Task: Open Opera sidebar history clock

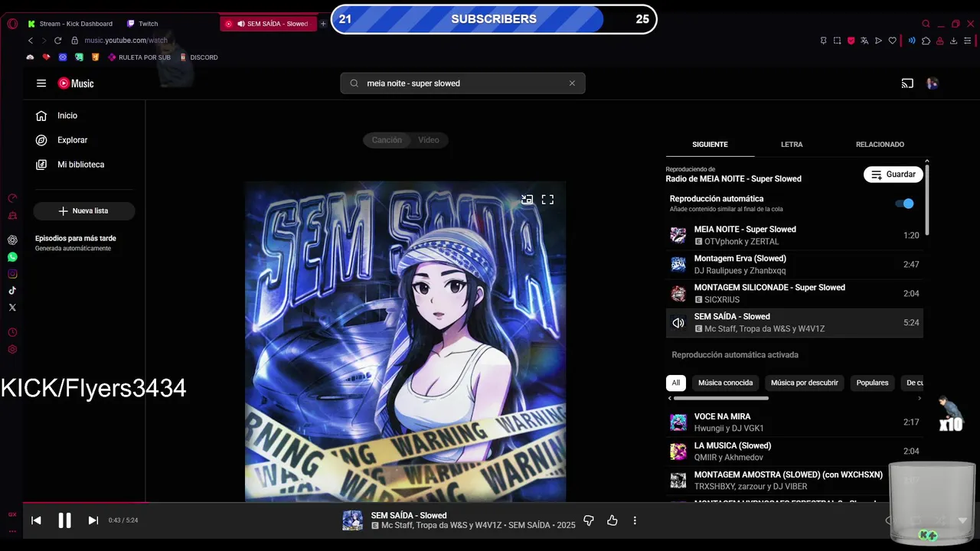Action: pyautogui.click(x=12, y=332)
